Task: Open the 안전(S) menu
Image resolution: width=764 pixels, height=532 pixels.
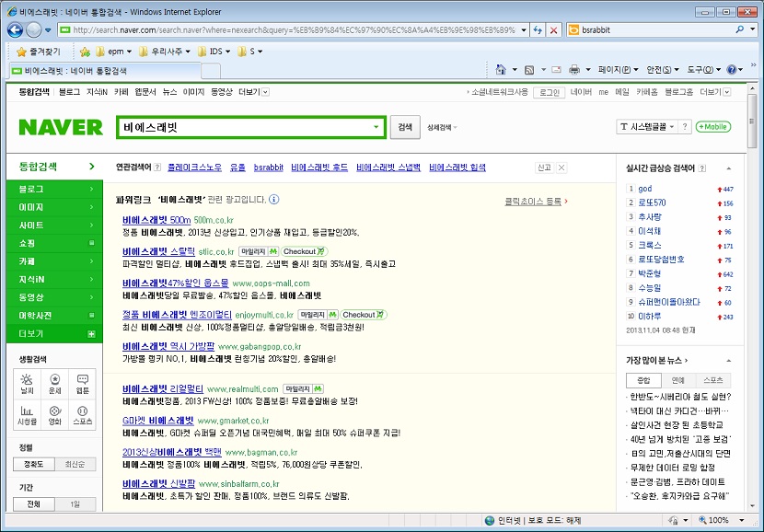Action: point(662,70)
